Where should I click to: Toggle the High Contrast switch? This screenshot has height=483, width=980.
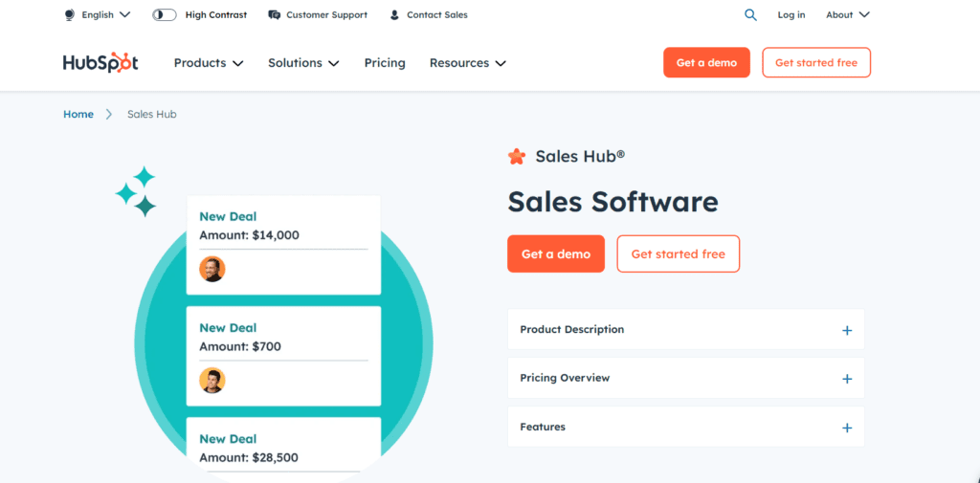165,15
